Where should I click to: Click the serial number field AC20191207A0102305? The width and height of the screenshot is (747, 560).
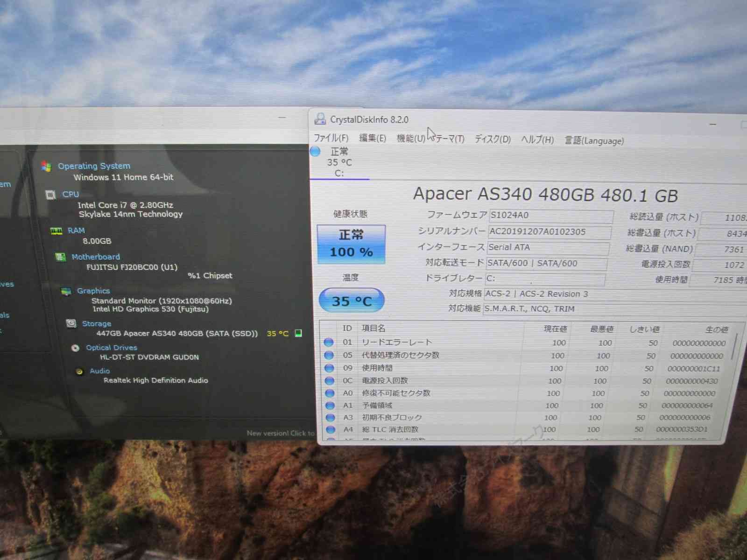550,232
